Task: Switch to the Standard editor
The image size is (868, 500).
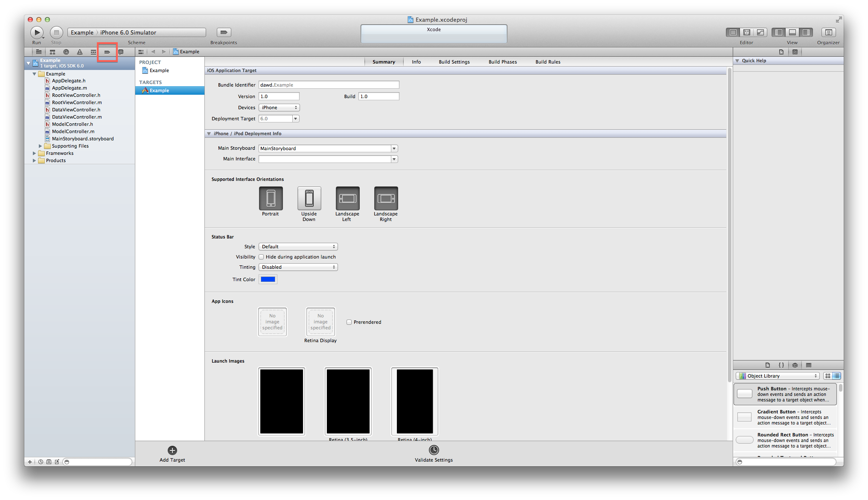Action: pyautogui.click(x=733, y=32)
